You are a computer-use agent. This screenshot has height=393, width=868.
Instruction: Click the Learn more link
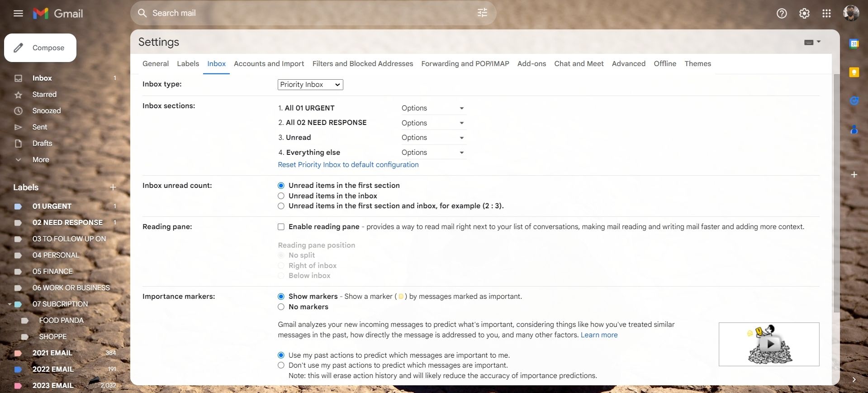(x=599, y=335)
